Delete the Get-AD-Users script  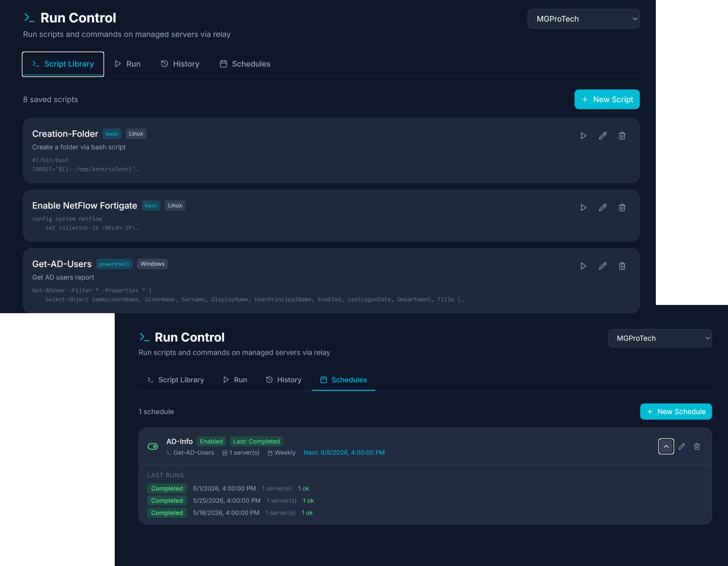622,266
